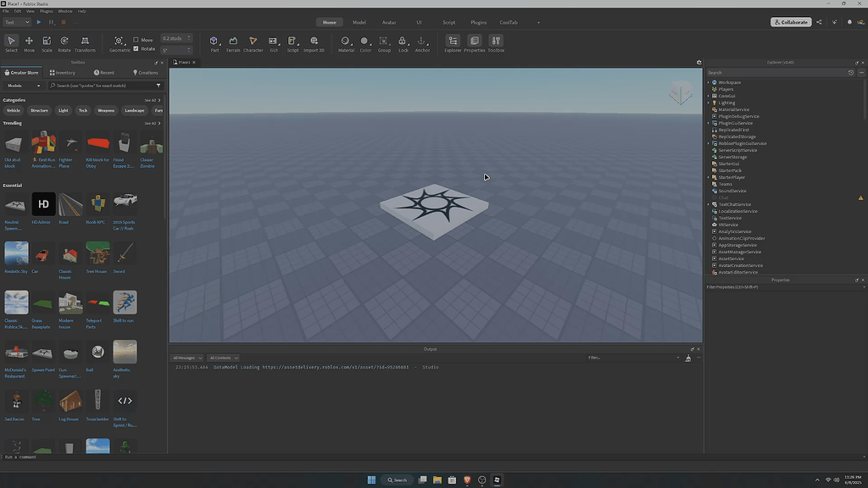The image size is (868, 488).
Task: Open the Terrain editor
Action: [232, 43]
